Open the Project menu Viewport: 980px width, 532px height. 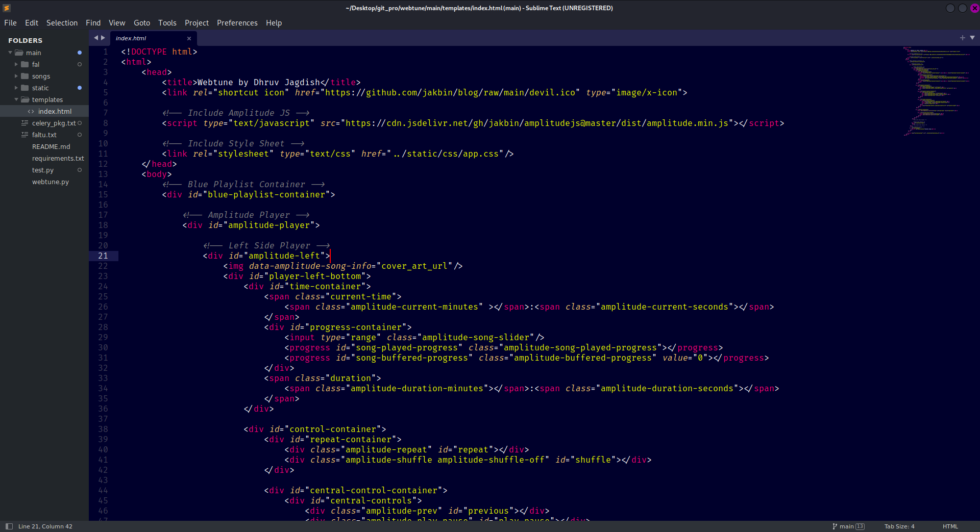pos(197,23)
